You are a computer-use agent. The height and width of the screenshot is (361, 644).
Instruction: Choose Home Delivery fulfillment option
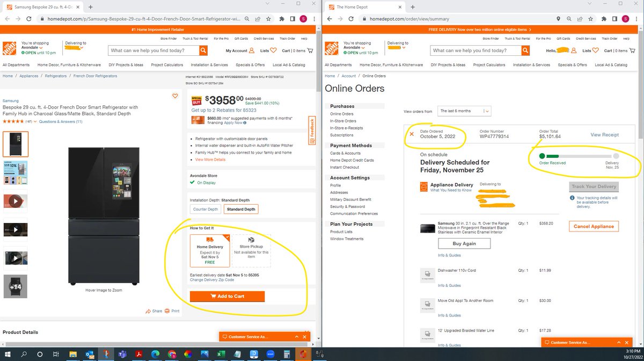[210, 251]
